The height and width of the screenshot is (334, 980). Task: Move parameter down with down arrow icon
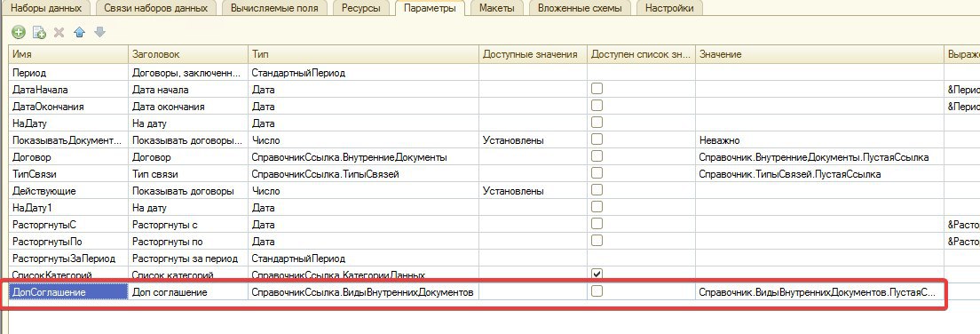(99, 32)
